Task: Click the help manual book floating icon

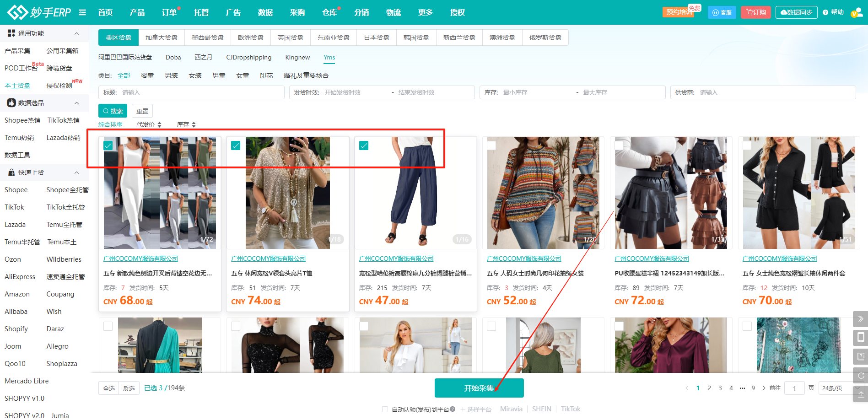Action: (860, 356)
